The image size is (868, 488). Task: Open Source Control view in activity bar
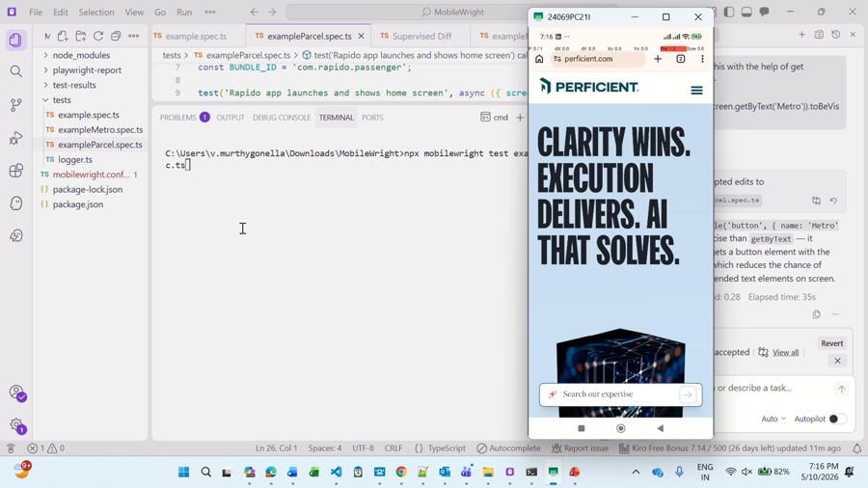[16, 104]
